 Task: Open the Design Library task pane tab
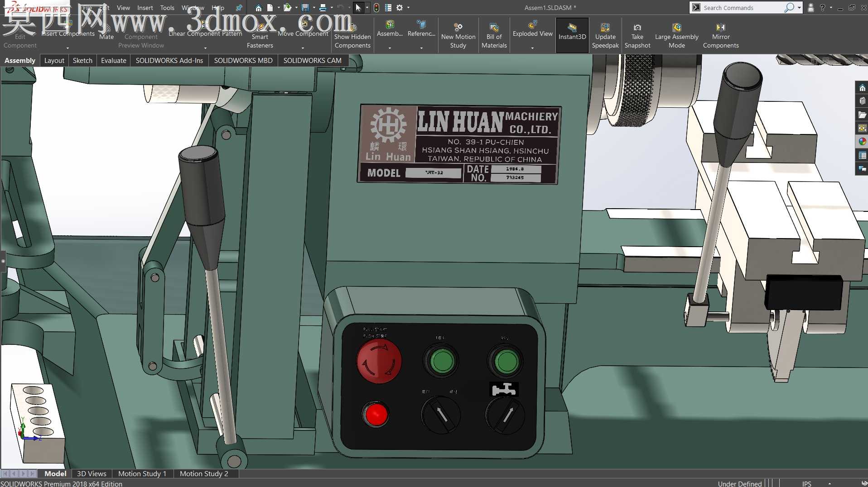(x=862, y=101)
